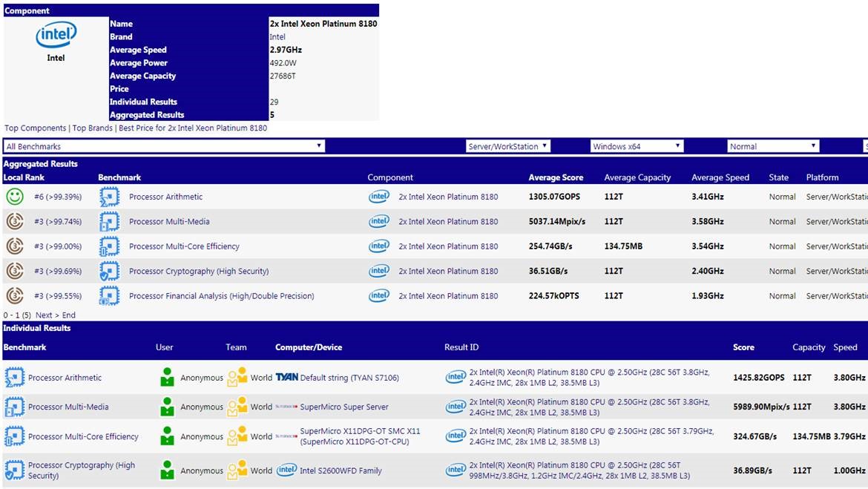Image resolution: width=868 pixels, height=489 pixels.
Task: Click the World team icon in the Processor Multi-Media row
Action: (x=237, y=407)
